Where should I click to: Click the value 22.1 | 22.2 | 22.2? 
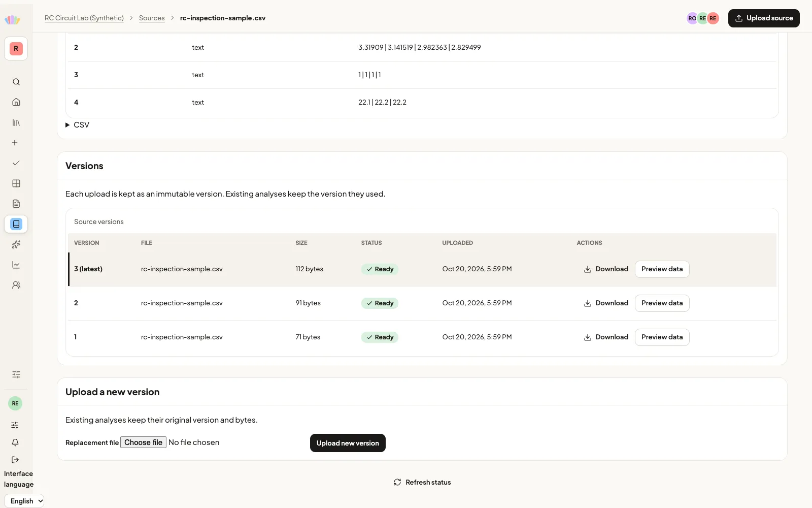382,103
